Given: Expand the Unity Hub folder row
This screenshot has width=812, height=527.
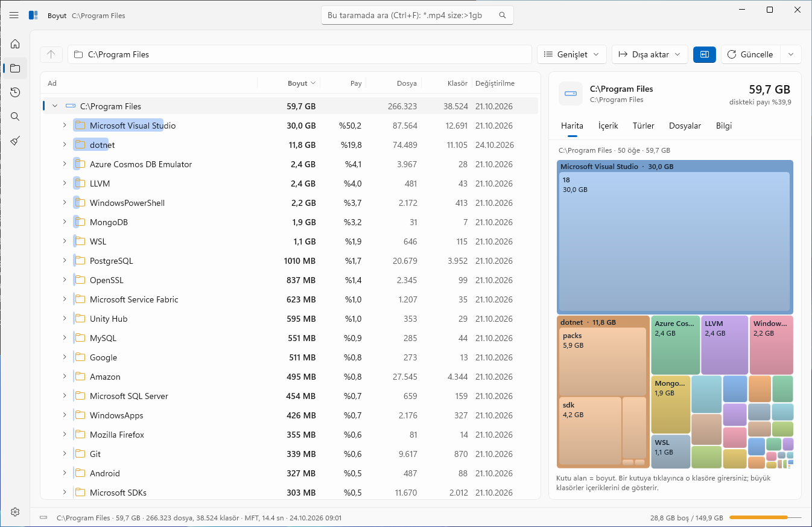Looking at the screenshot, I should (65, 319).
